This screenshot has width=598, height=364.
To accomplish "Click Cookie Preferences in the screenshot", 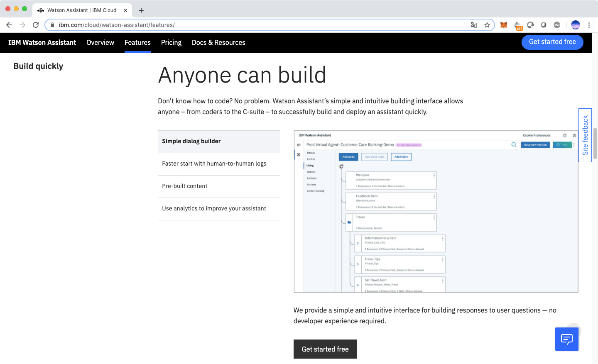I will pos(537,135).
